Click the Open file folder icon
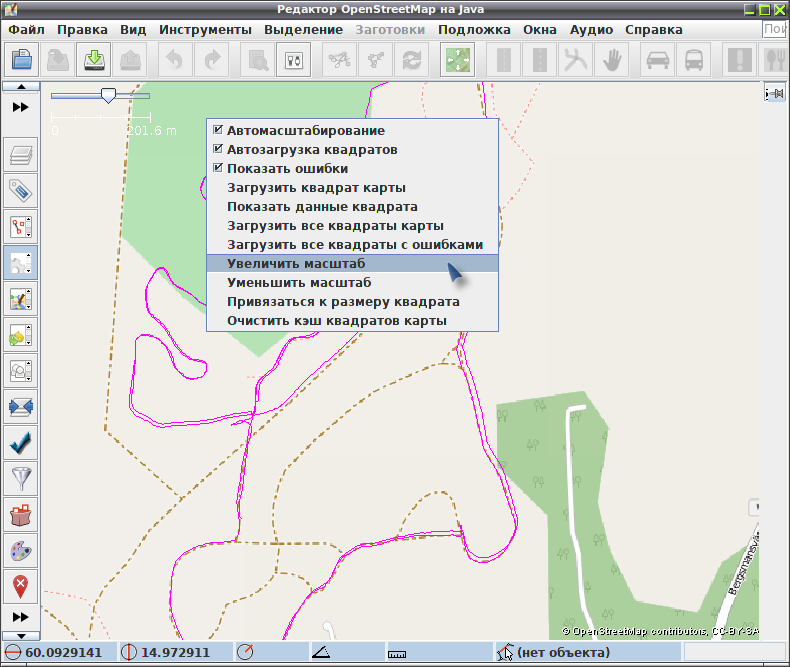 click(x=22, y=60)
